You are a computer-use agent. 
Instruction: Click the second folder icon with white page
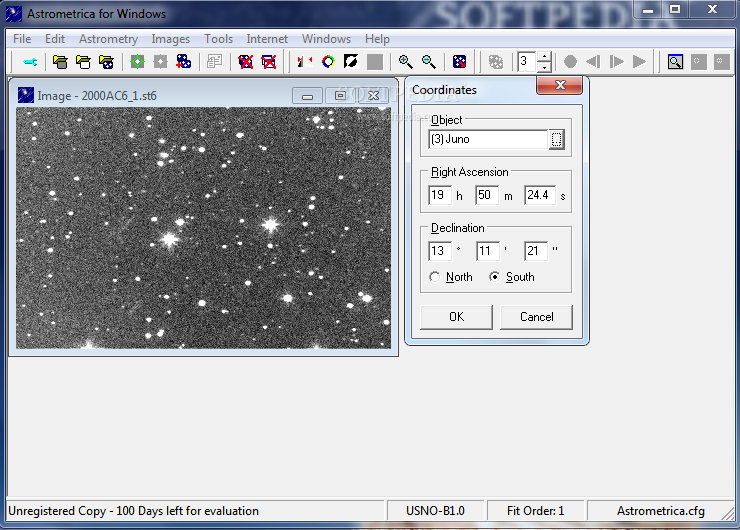pos(84,62)
